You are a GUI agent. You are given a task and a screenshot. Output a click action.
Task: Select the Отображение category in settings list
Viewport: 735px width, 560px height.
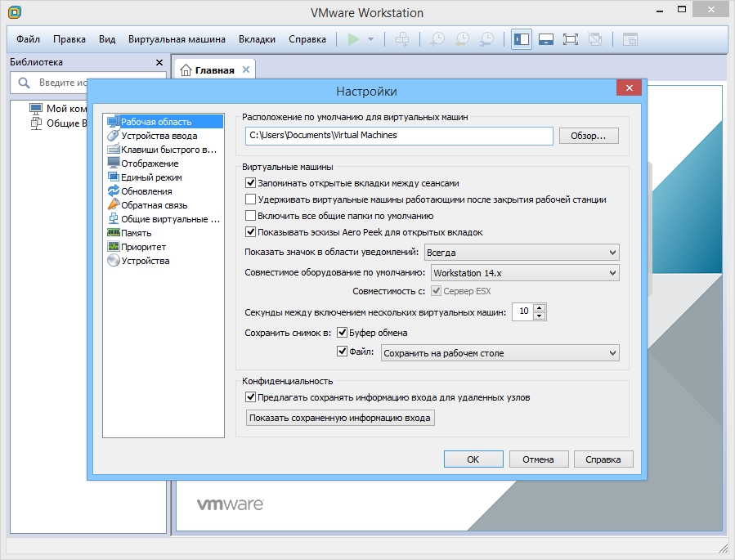click(x=150, y=164)
